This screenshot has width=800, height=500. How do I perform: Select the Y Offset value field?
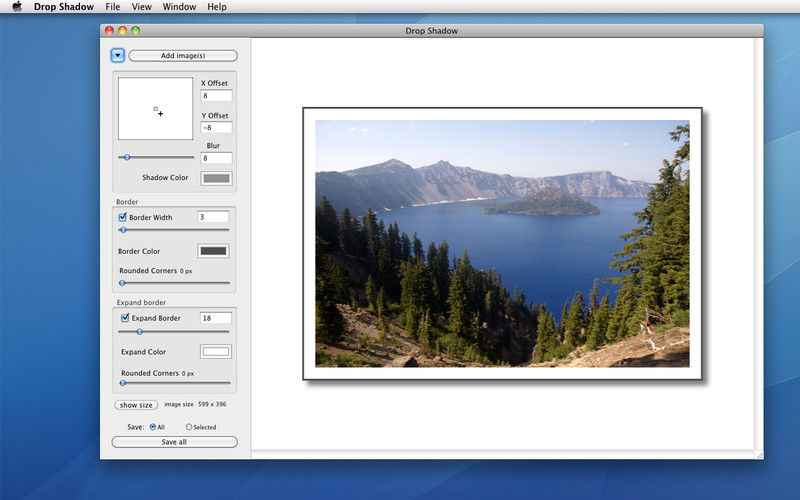click(216, 127)
